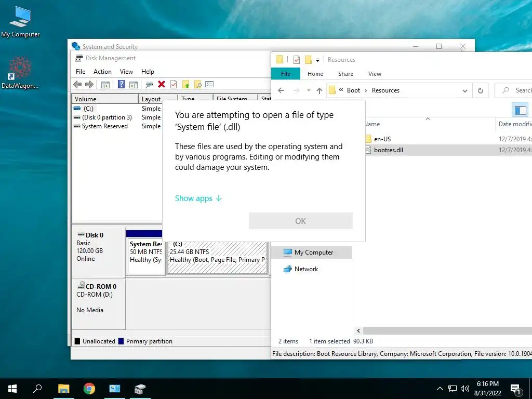Toggle the action pane icon in Disk Management

tap(134, 85)
